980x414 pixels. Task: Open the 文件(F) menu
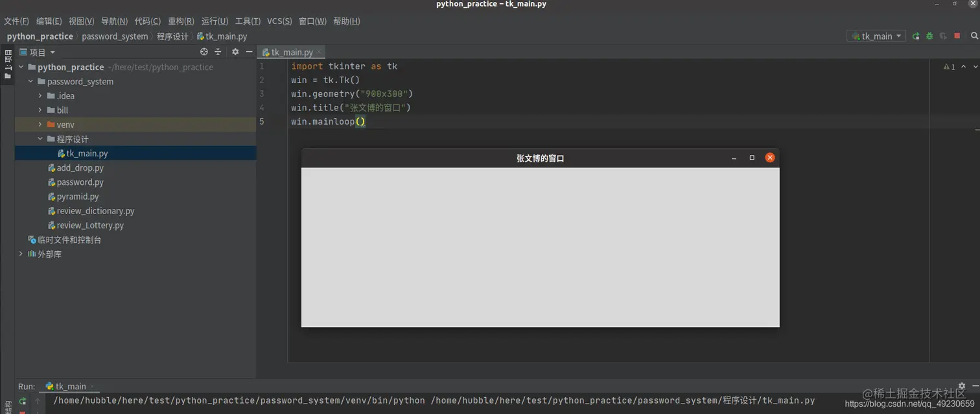pyautogui.click(x=16, y=21)
